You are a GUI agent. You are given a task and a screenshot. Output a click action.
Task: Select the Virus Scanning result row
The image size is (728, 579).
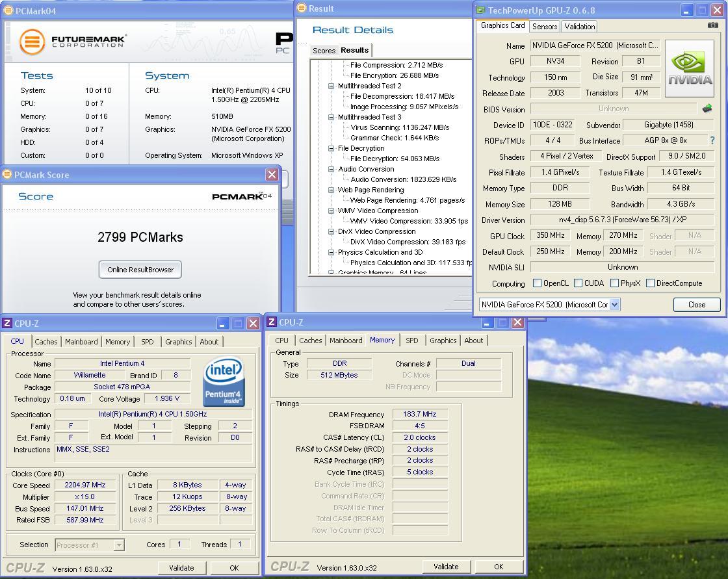click(400, 127)
